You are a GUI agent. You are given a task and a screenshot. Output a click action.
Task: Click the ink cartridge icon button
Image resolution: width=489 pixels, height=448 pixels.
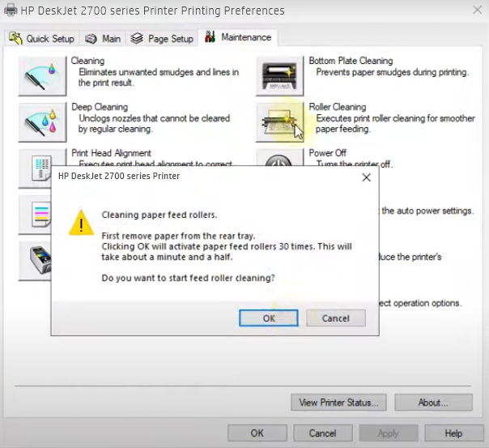pos(35,261)
